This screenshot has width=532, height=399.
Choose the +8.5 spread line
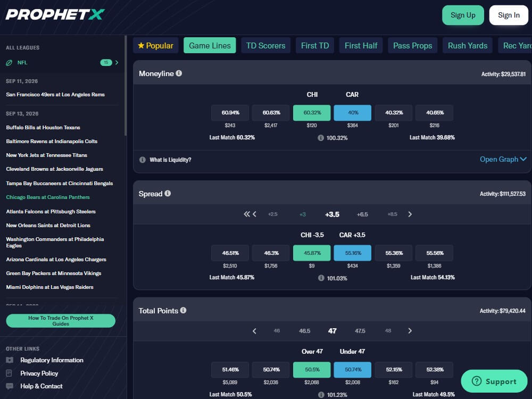pos(392,214)
